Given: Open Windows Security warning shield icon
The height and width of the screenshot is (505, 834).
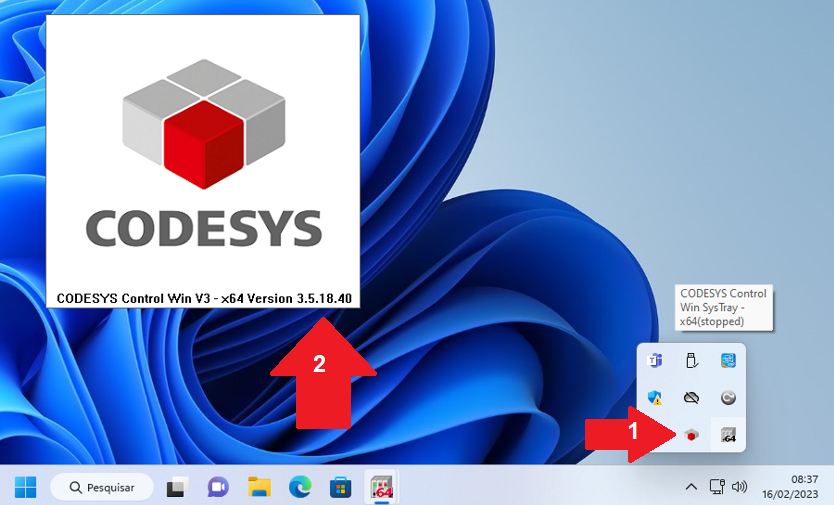Looking at the screenshot, I should [655, 398].
